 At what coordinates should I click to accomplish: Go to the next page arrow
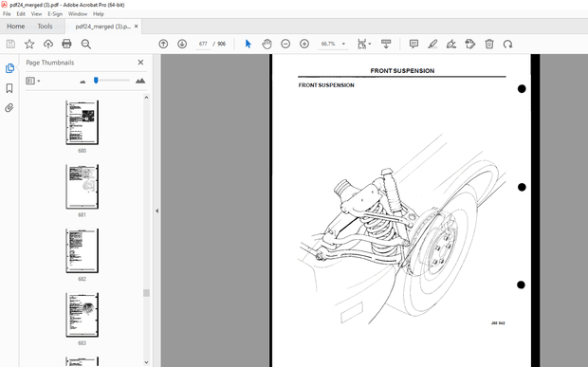coord(182,44)
